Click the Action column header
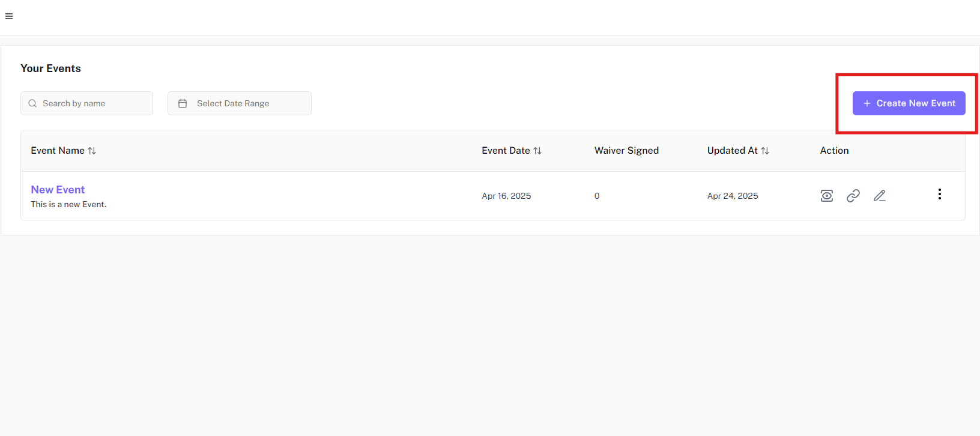 [x=834, y=151]
